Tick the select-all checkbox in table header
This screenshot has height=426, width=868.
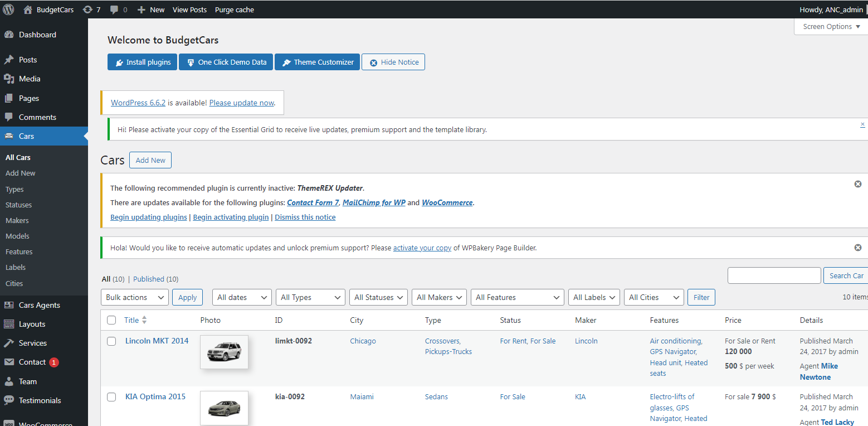[111, 320]
